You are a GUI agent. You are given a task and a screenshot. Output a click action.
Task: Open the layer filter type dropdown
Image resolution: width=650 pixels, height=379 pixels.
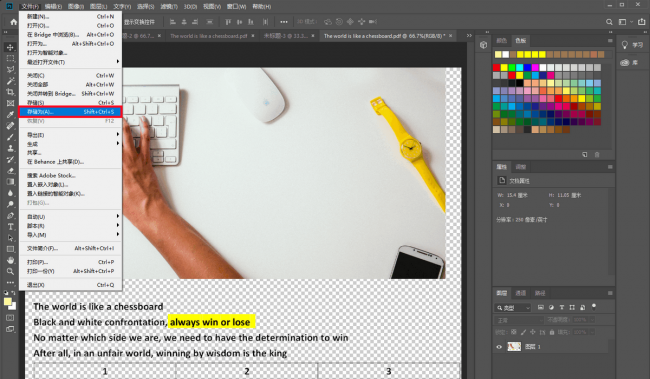tap(513, 308)
